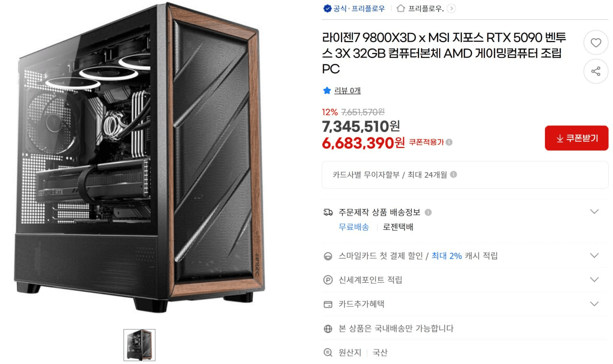
Task: Click the info icon next to 쿠폰적용가
Action: [449, 142]
